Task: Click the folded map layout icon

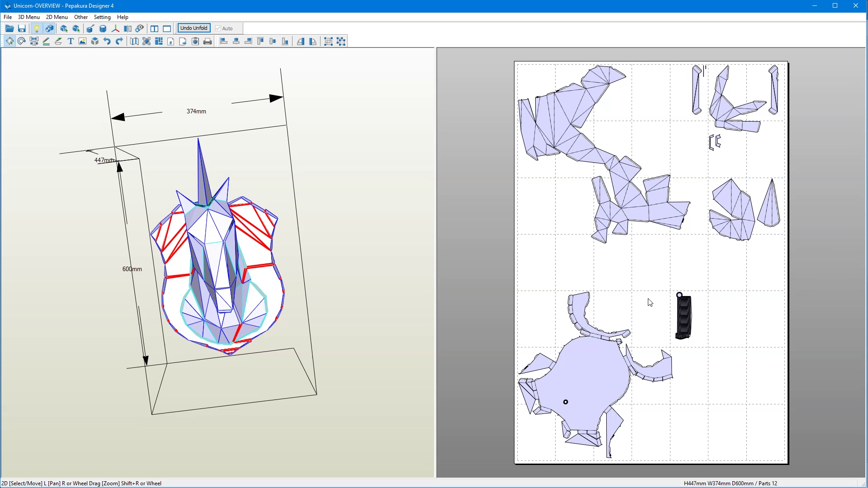Action: pyautogui.click(x=134, y=41)
